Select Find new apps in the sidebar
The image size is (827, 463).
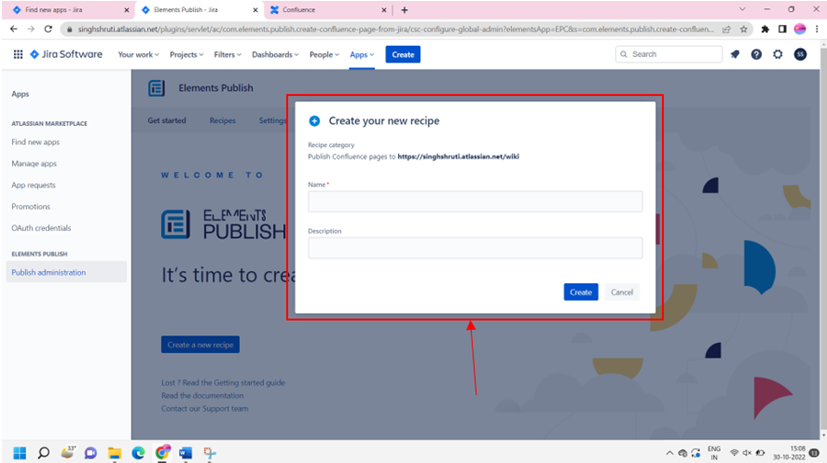pos(35,142)
